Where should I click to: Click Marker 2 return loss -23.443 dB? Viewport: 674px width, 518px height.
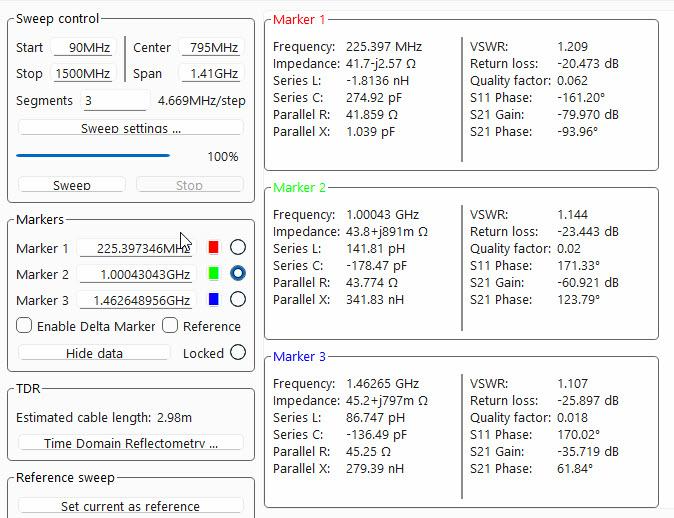[x=588, y=232]
